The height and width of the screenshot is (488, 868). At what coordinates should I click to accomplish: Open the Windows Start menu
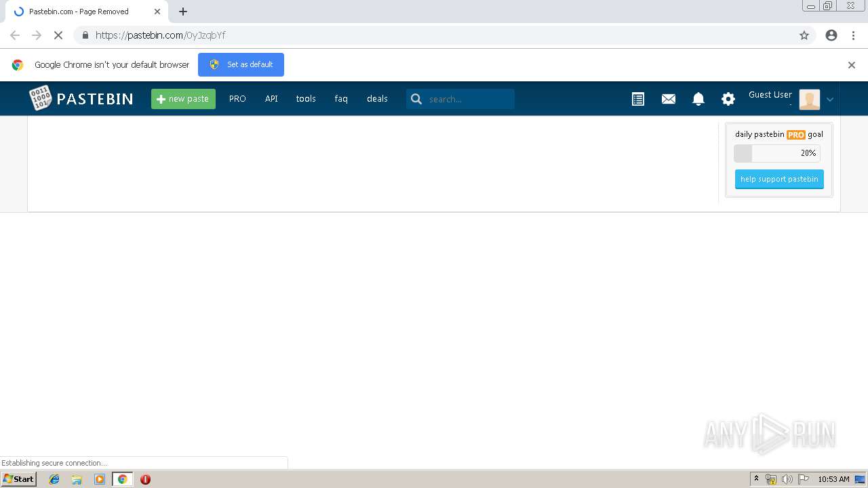point(18,479)
